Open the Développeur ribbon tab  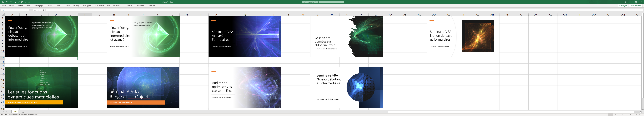pos(87,6)
